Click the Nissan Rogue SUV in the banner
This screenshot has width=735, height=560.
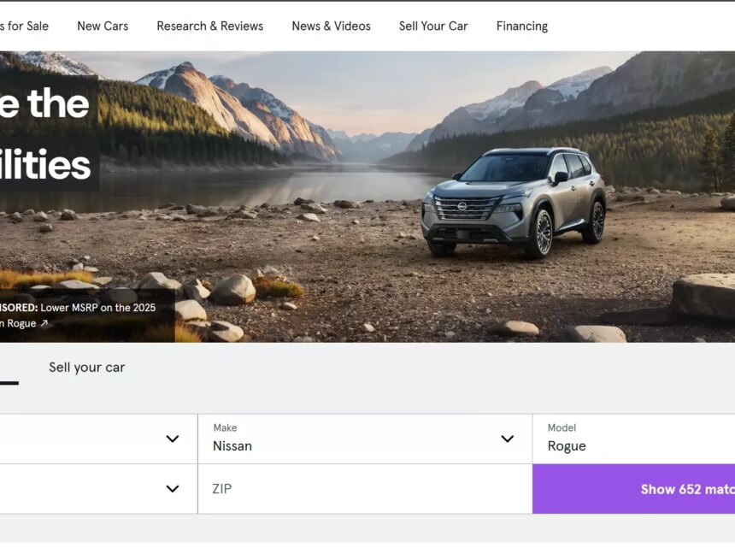(514, 202)
